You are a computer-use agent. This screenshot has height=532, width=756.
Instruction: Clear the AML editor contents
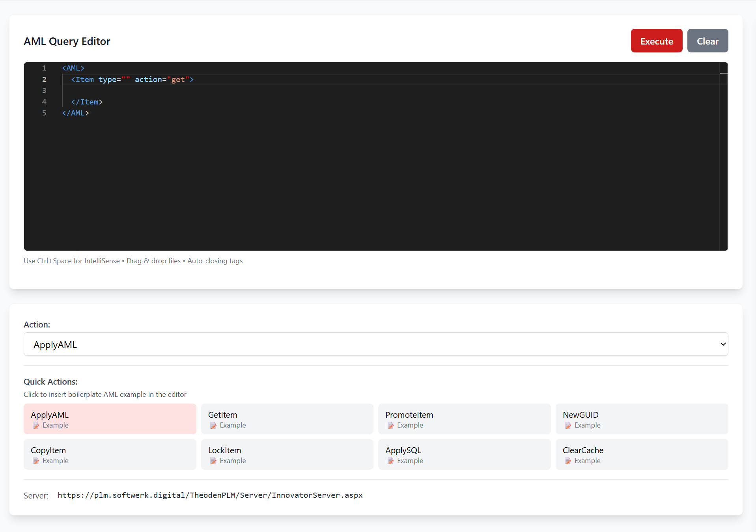707,41
